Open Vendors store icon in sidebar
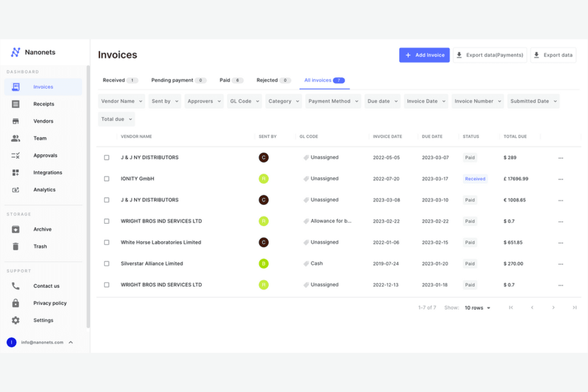Image resolution: width=588 pixels, height=392 pixels. pos(15,121)
